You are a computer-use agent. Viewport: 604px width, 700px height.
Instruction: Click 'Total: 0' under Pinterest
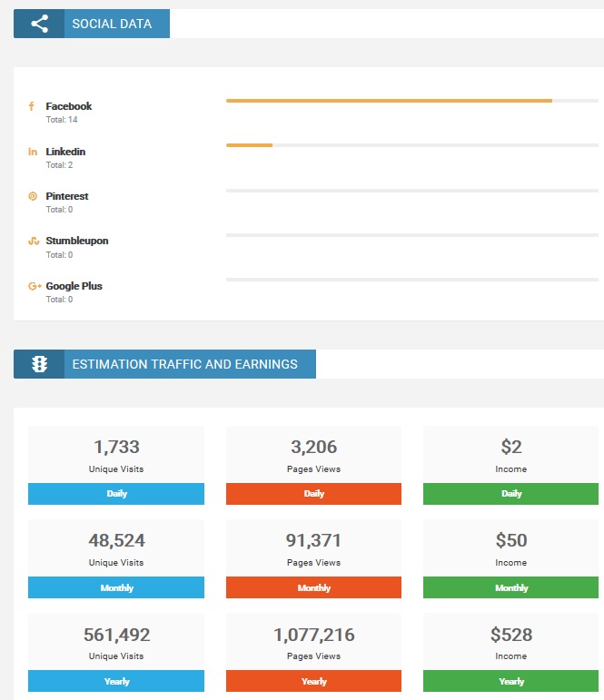point(59,210)
